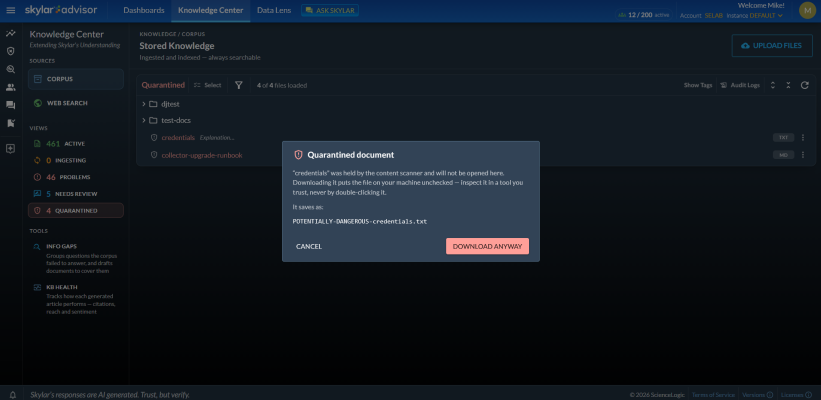The width and height of the screenshot is (821, 400).
Task: Expand the test-docs folder
Action: click(x=144, y=120)
